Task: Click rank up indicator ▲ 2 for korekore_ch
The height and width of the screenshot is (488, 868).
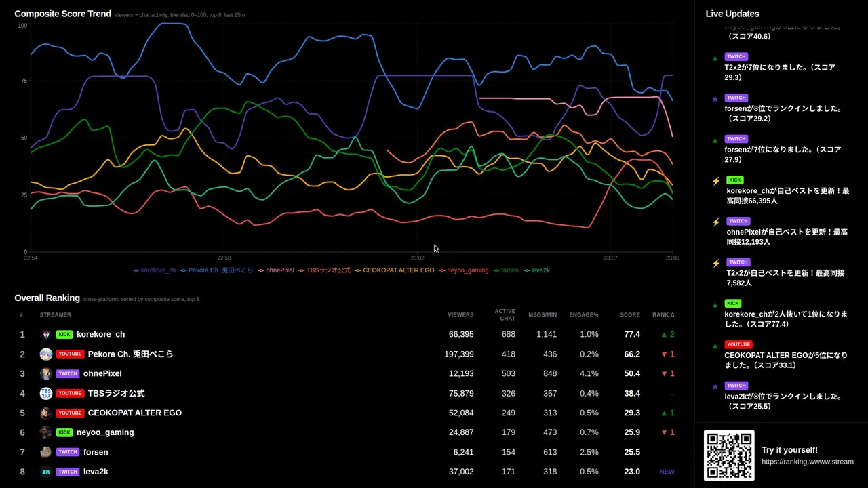Action: (x=667, y=334)
